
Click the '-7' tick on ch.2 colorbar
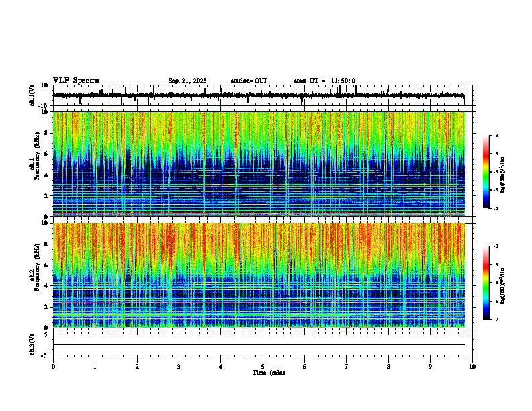496,319
